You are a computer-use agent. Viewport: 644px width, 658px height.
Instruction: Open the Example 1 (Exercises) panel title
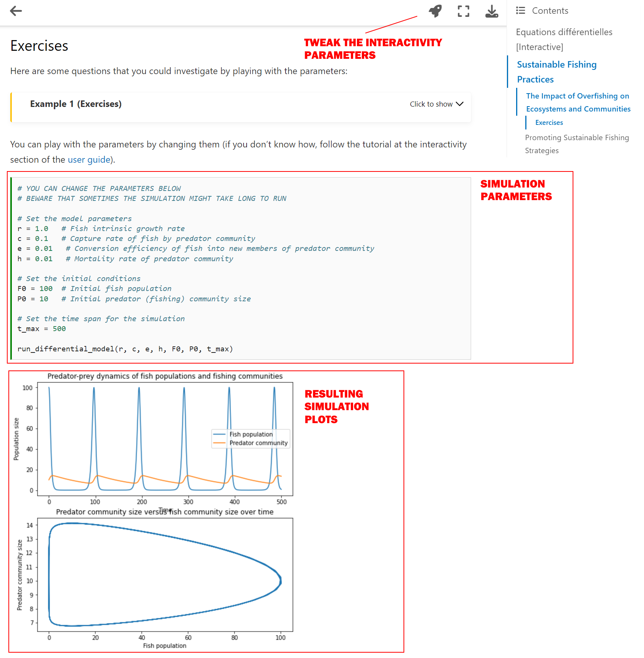point(76,104)
